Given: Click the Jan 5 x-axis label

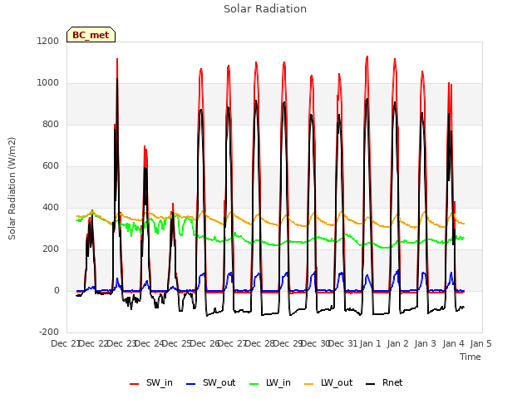Looking at the screenshot, I should pyautogui.click(x=481, y=343).
